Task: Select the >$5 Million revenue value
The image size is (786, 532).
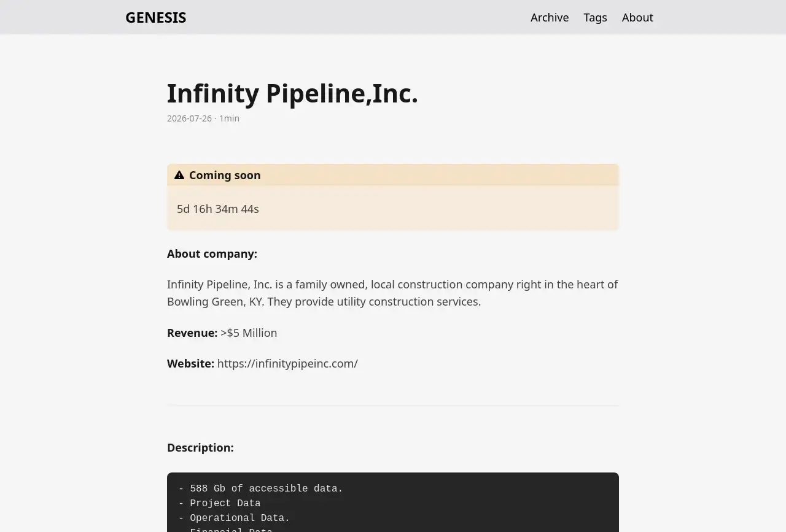Action: pyautogui.click(x=249, y=333)
